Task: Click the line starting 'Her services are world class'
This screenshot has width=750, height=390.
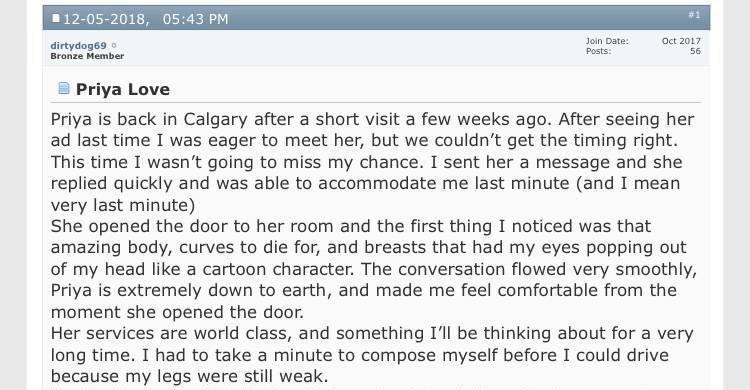Action: [372, 333]
